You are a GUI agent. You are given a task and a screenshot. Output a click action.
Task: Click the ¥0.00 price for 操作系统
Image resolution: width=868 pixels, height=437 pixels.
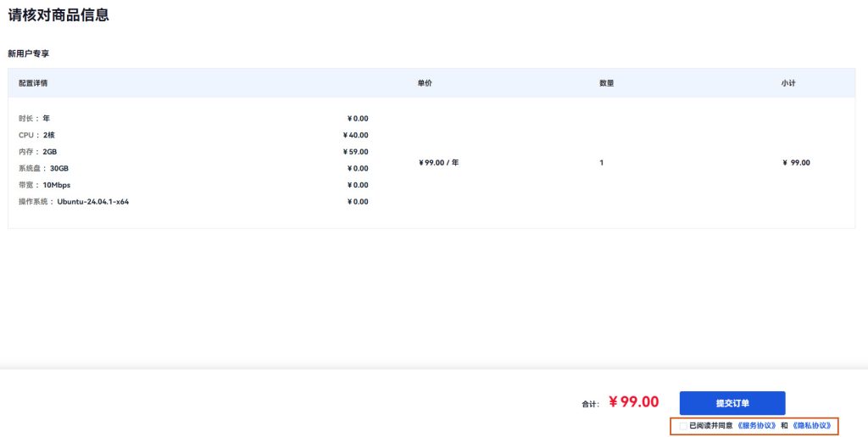(358, 202)
